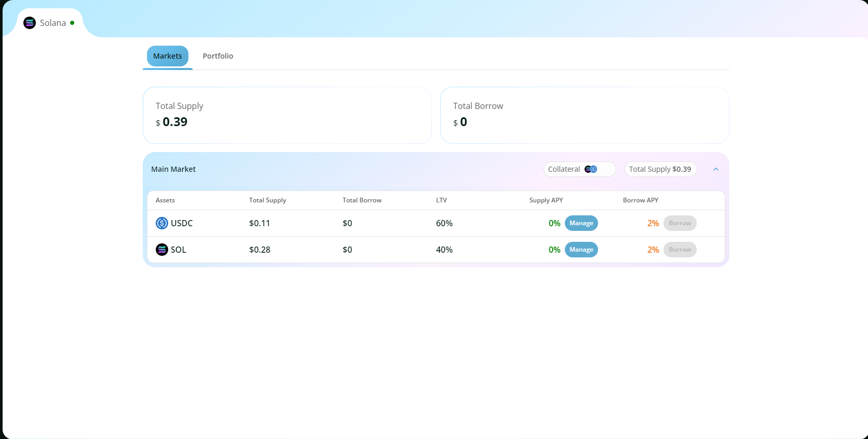Click the Supply APY column header
Viewport: 868px width, 439px height.
[546, 200]
